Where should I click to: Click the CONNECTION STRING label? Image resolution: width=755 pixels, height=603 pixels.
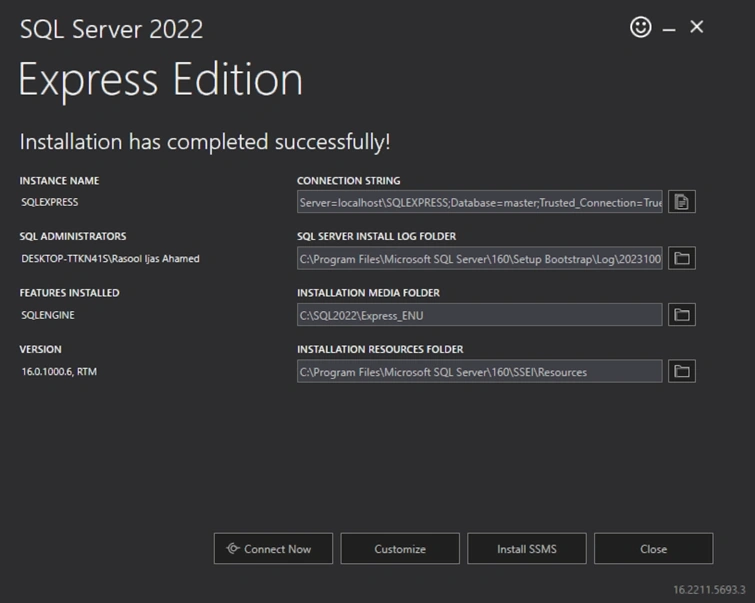(349, 181)
